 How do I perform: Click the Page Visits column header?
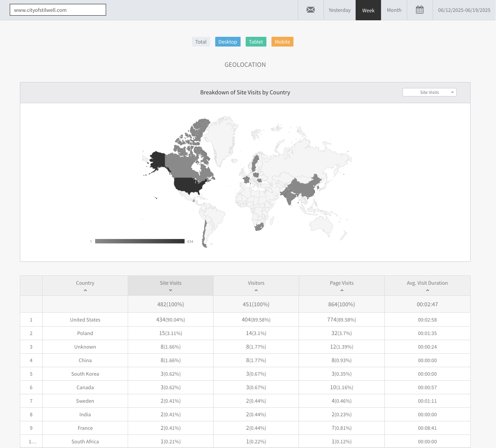pyautogui.click(x=342, y=286)
